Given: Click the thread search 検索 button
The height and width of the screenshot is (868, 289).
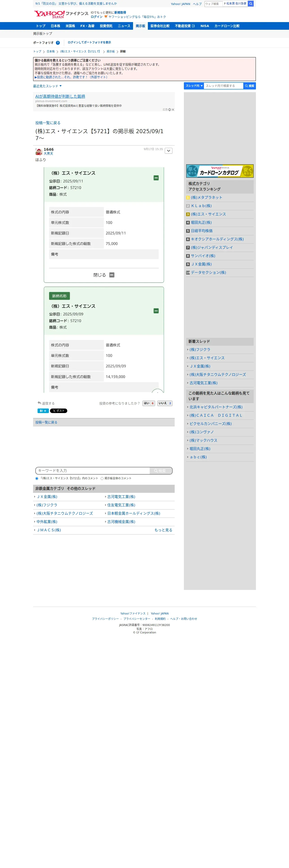Looking at the screenshot, I should click(x=249, y=86).
